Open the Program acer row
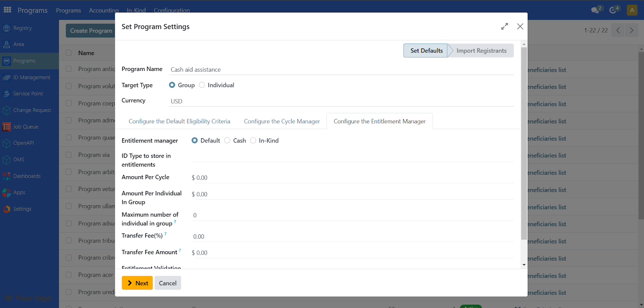This screenshot has width=644, height=308. point(96,275)
